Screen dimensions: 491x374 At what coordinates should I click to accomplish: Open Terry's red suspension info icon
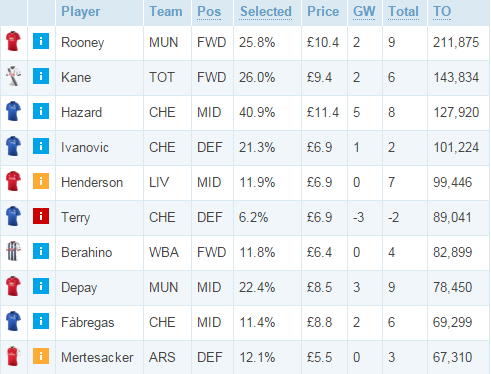[x=41, y=216]
